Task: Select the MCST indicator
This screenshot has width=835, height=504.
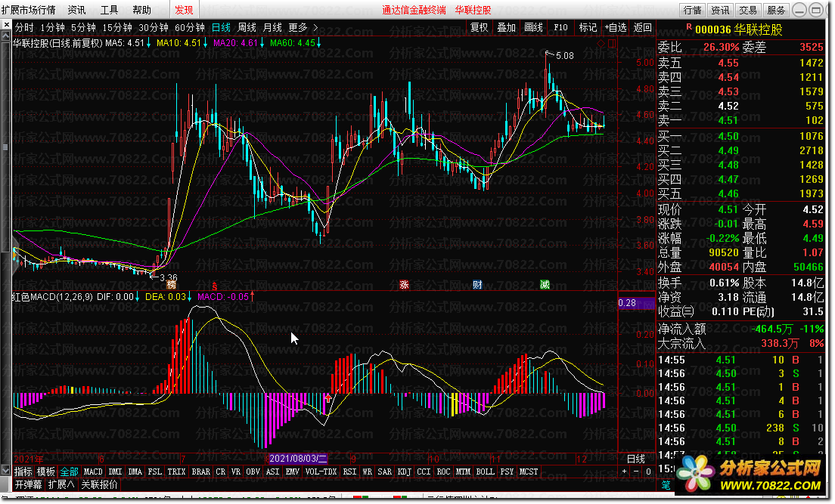Action: click(528, 472)
